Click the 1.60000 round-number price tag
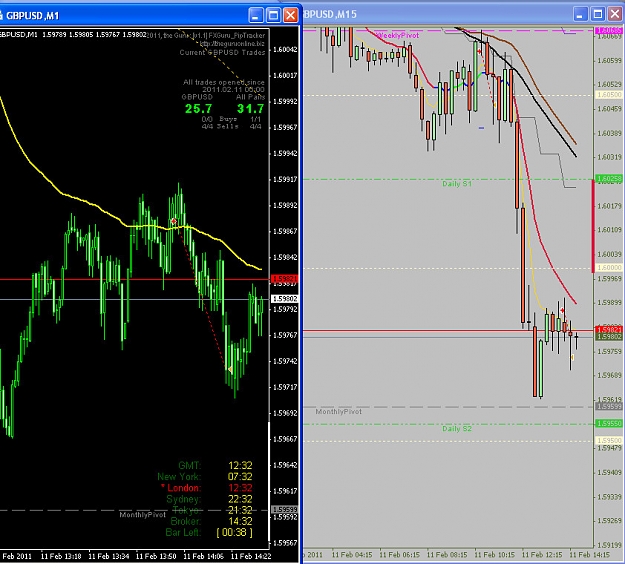Screen dimensions: 625x564 click(609, 267)
